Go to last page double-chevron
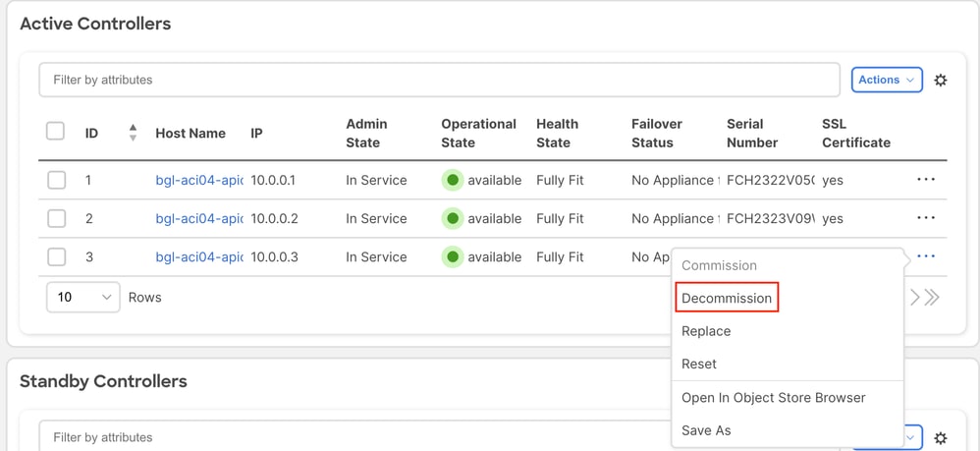The width and height of the screenshot is (980, 451). coord(933,297)
